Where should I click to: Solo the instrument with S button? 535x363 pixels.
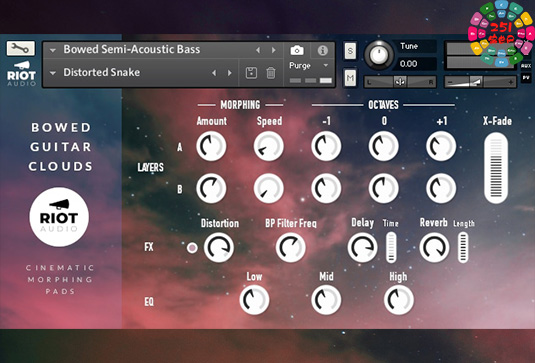pyautogui.click(x=350, y=51)
